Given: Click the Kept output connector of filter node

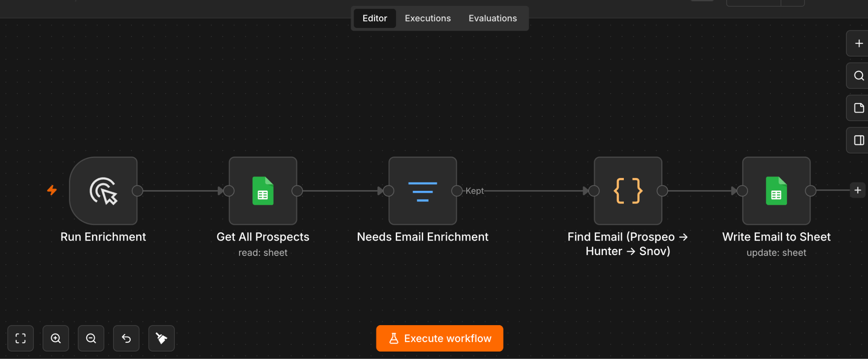Looking at the screenshot, I should [x=457, y=191].
